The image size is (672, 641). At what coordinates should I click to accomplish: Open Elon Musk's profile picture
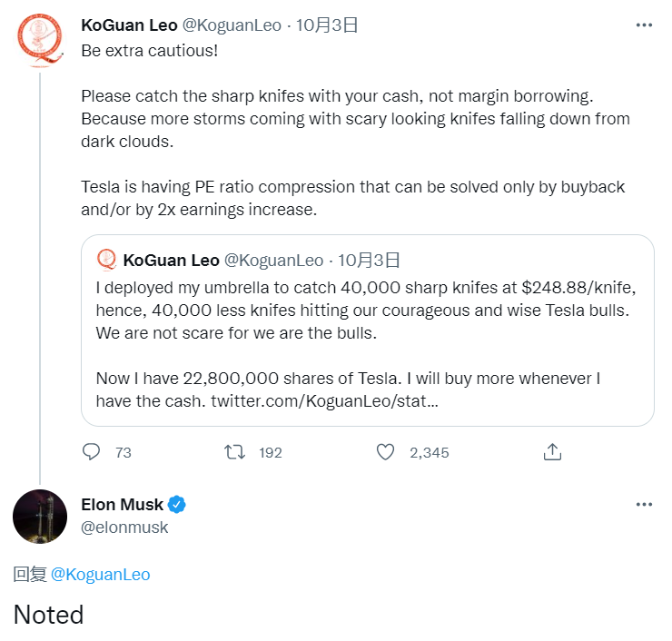coord(40,517)
